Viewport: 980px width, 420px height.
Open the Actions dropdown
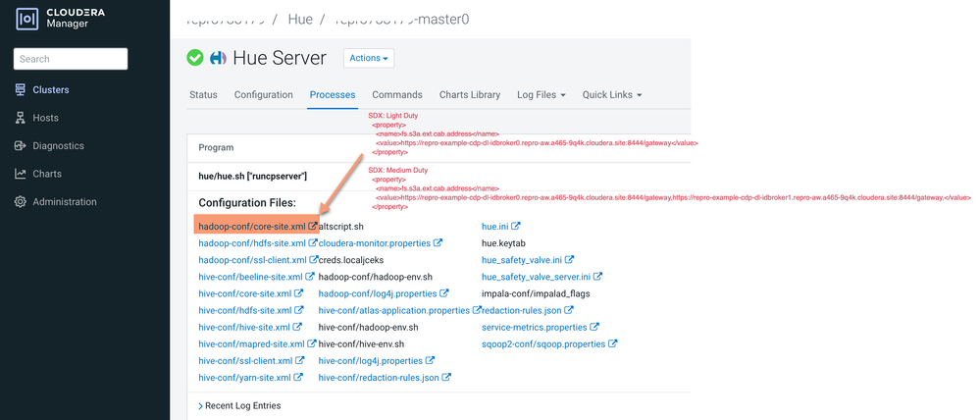click(x=369, y=58)
